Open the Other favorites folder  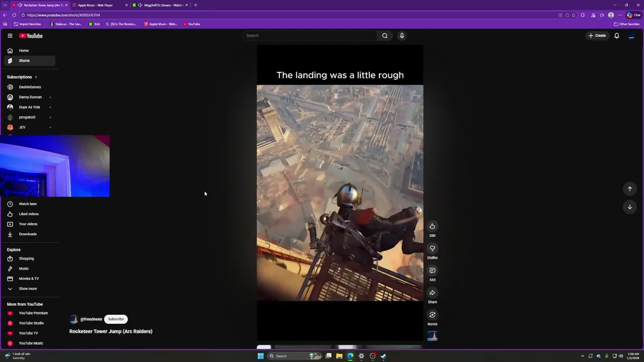627,24
